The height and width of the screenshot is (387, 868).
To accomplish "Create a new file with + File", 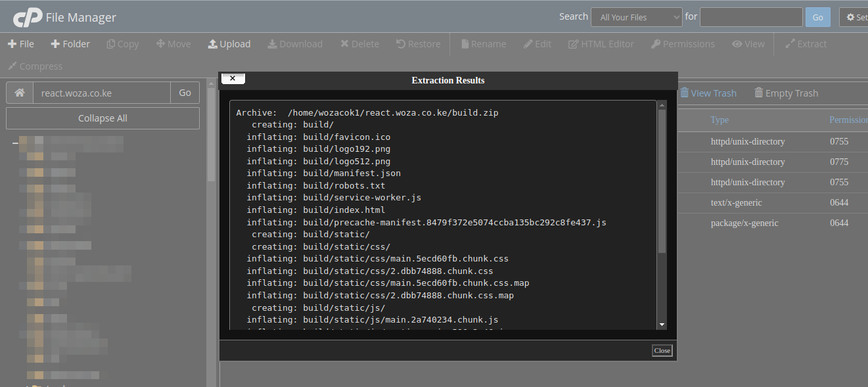I will coord(21,44).
